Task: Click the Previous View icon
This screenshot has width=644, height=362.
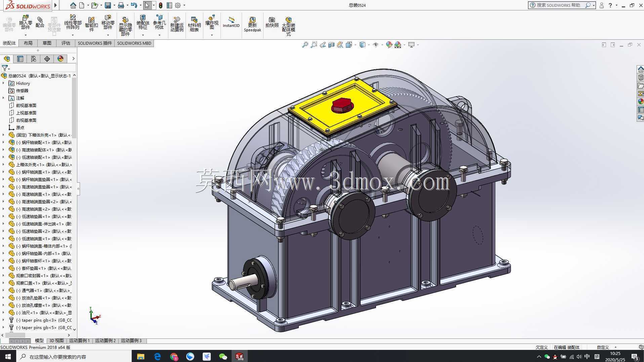Action: tap(323, 45)
